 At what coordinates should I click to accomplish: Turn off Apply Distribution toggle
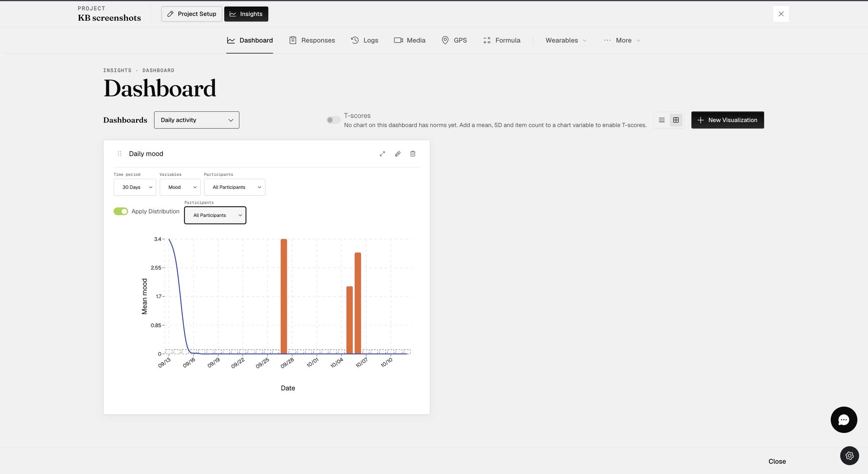point(121,211)
